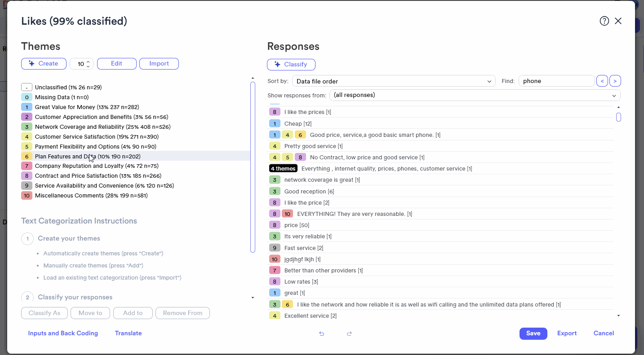Viewport: 644px width, 355px height.
Task: Click the Import themes button
Action: pyautogui.click(x=159, y=64)
